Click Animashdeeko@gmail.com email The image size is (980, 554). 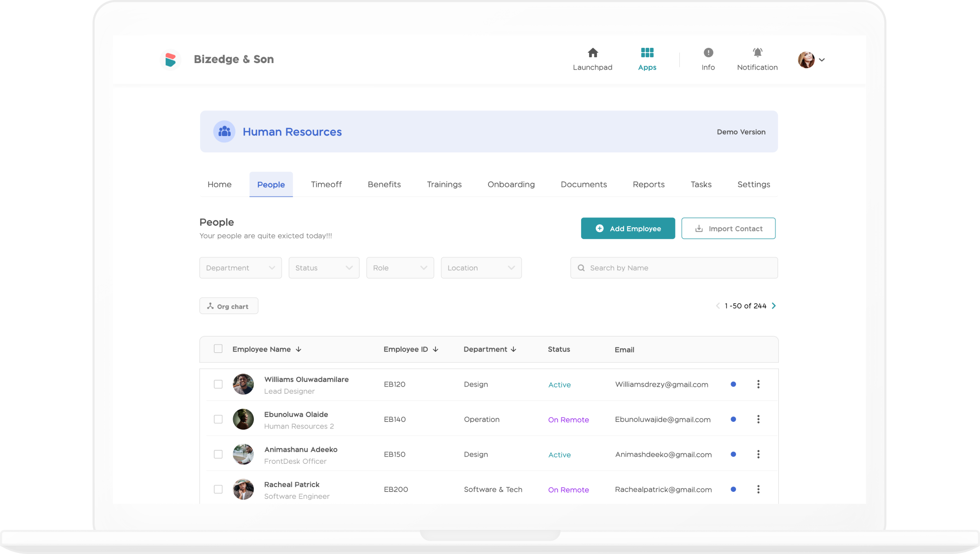pos(663,454)
